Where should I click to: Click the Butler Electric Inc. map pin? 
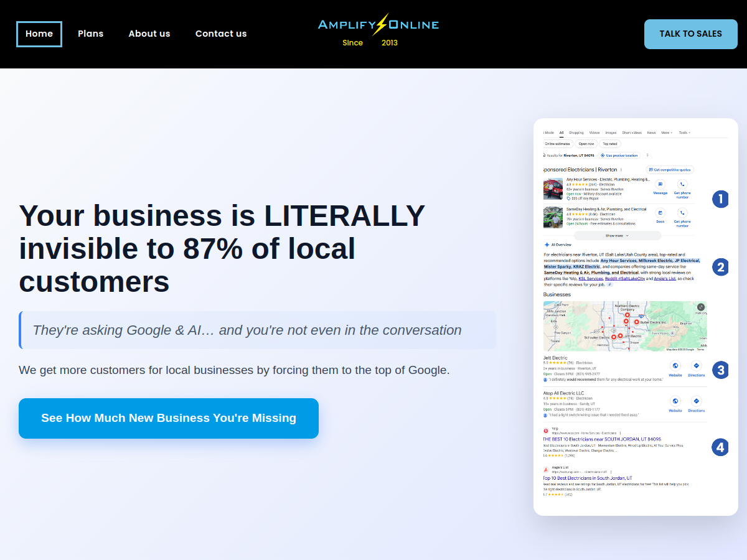(636, 322)
